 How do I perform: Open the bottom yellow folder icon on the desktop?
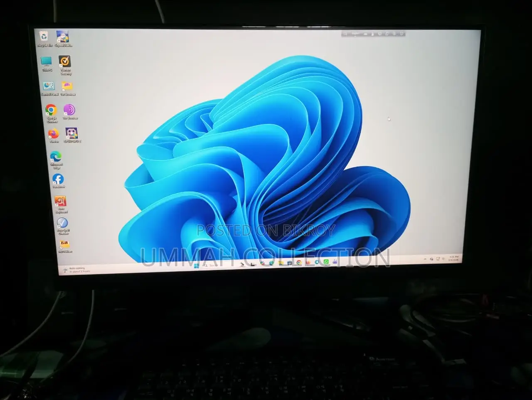(x=65, y=246)
